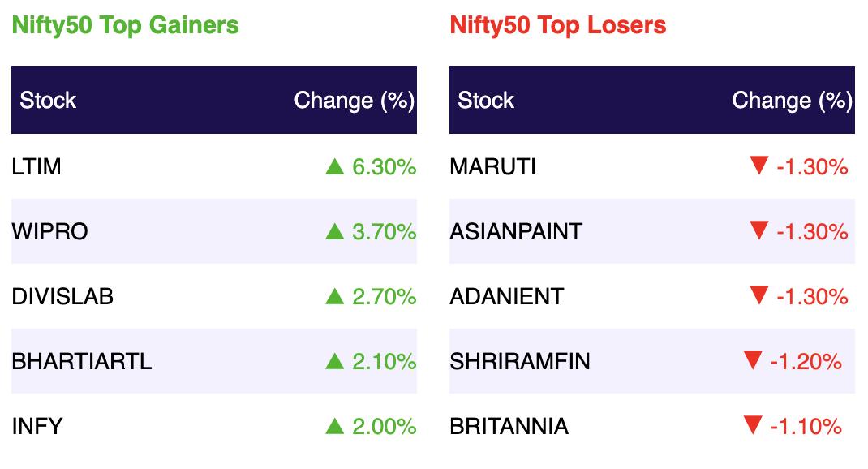This screenshot has height=469, width=868.
Task: Click the red down arrow beside MARUTI
Action: [759, 166]
